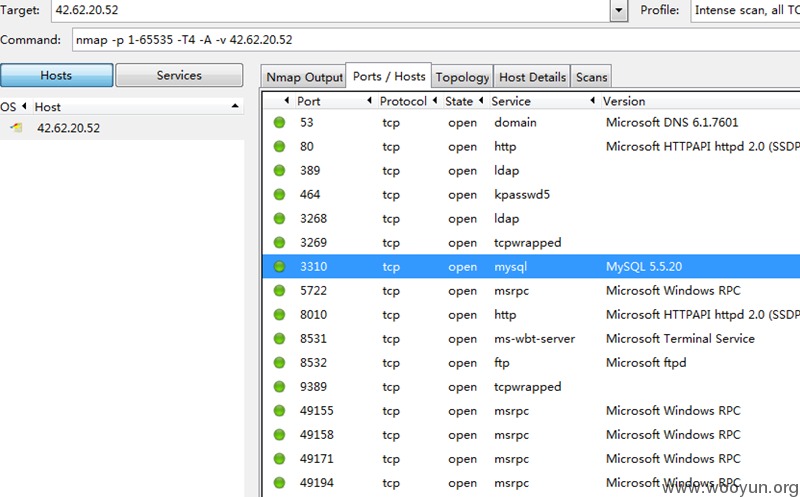
Task: Sort the host list using the Host column arrow
Action: [x=235, y=106]
